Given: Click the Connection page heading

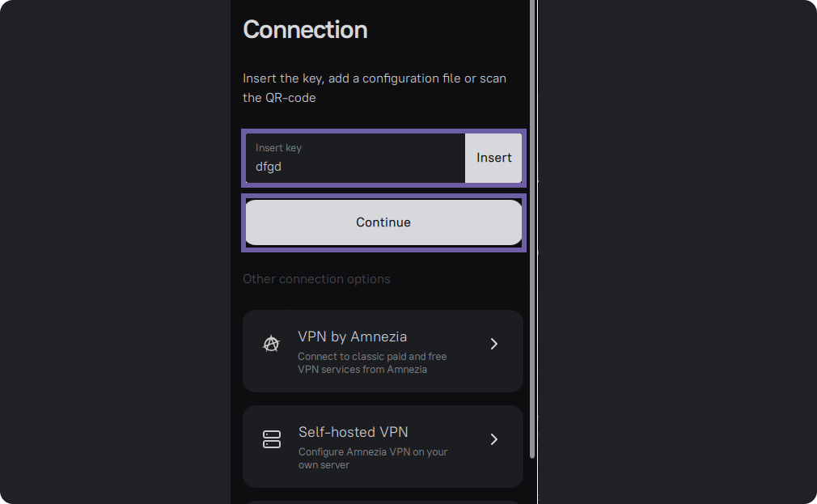Looking at the screenshot, I should pyautogui.click(x=305, y=30).
